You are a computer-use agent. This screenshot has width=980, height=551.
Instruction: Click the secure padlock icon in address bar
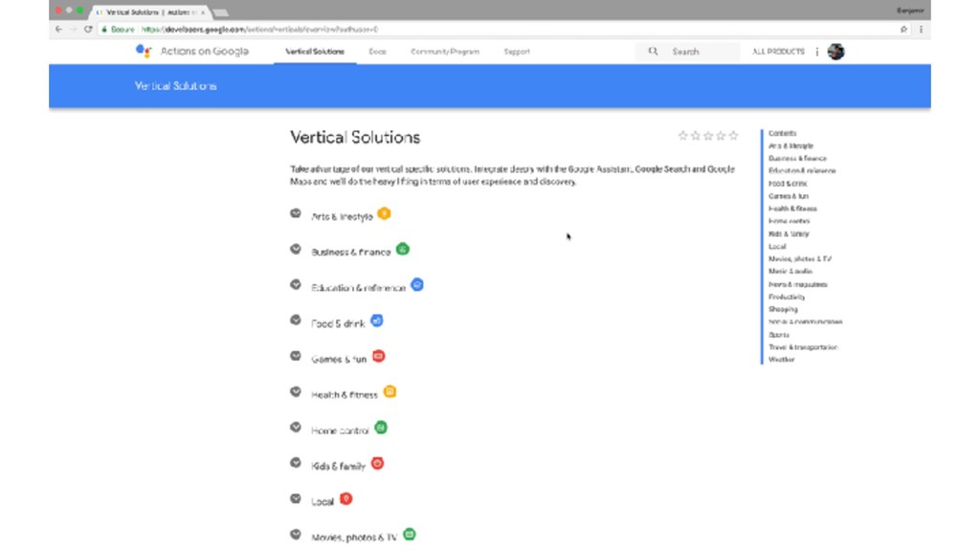click(x=104, y=30)
